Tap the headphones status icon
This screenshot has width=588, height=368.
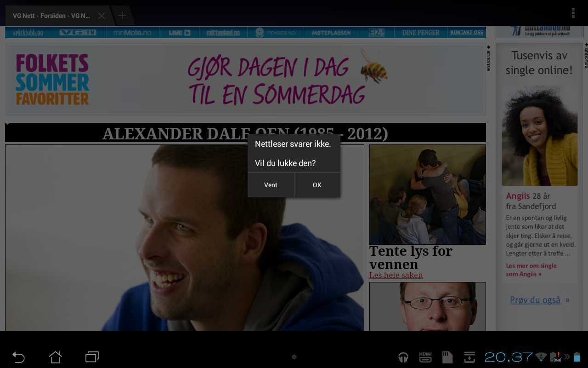pos(403,357)
